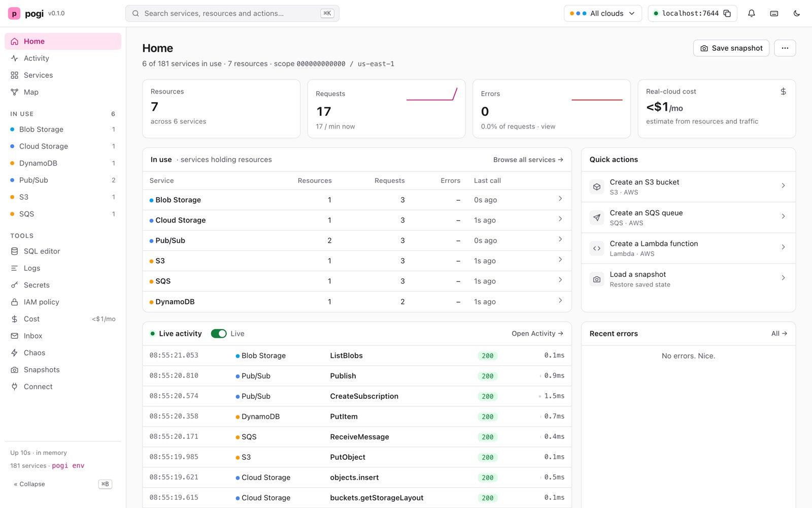Click the Lambda function code icon
Viewport: 812px width, 508px height.
coord(597,248)
